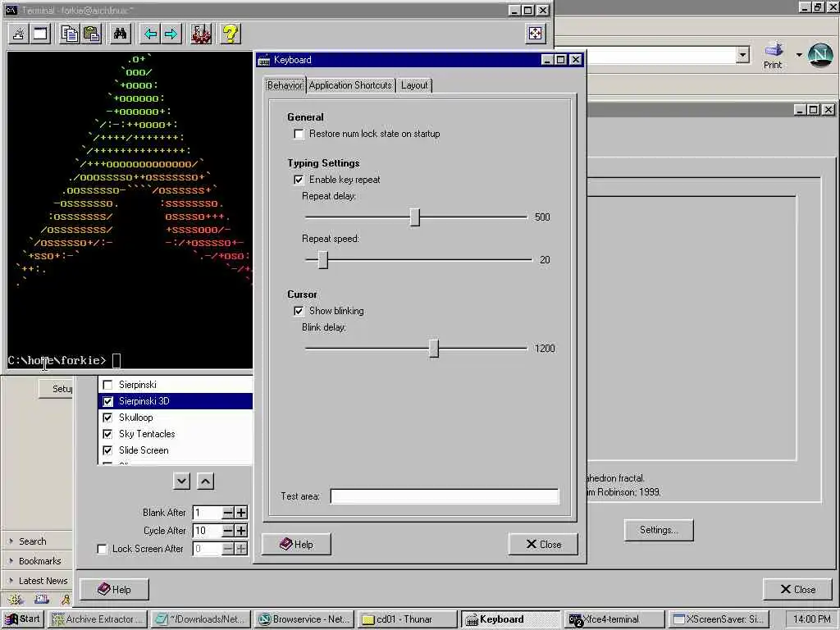
Task: Check the Sierpinski screensaver checkbox
Action: coord(107,385)
